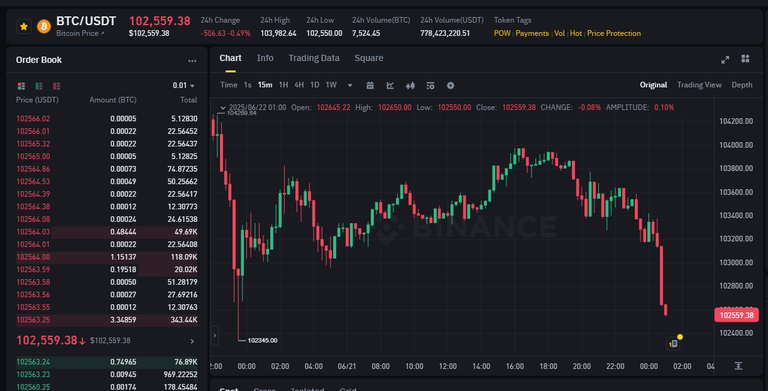
Task: Click the POW token tag
Action: tap(502, 33)
